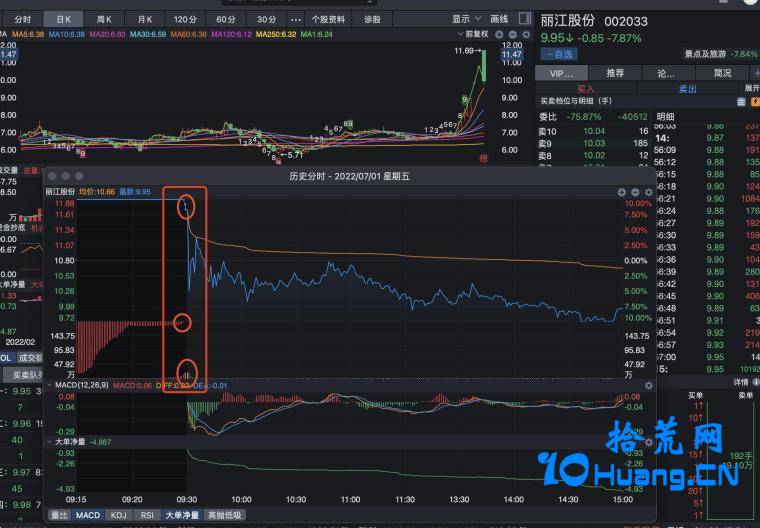Remove stock via 自选 button
Viewport: 760px width, 528px height.
click(559, 54)
